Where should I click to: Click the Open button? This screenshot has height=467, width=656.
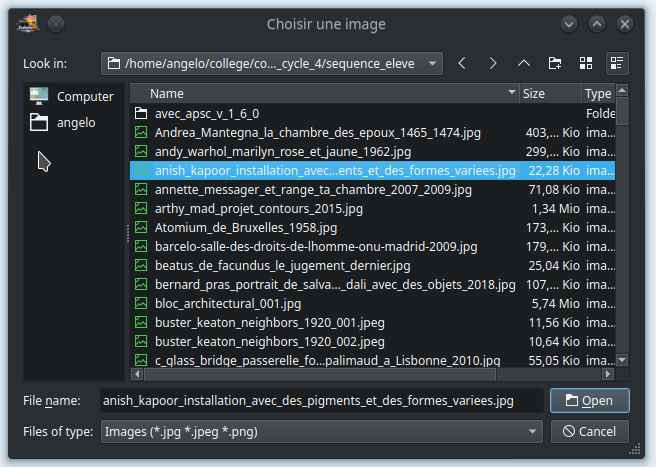point(589,400)
